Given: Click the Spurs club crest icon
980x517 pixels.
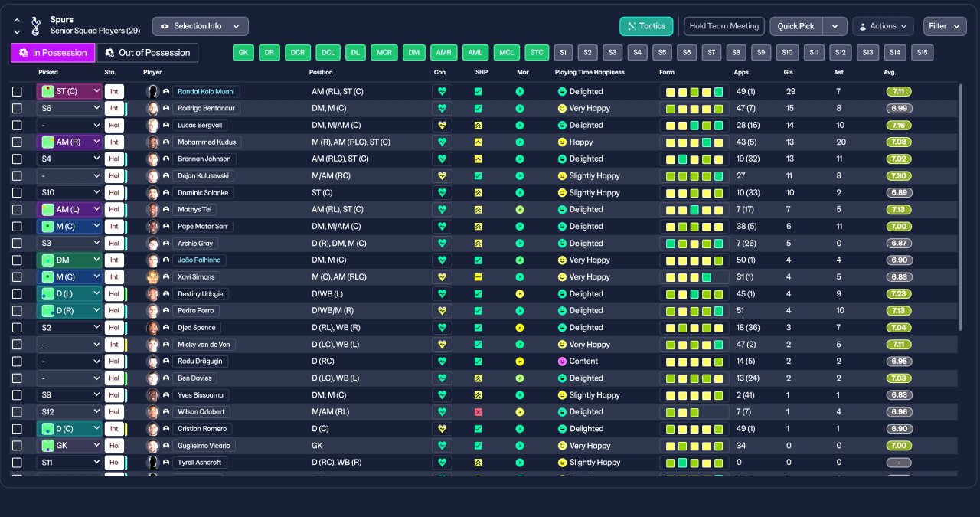Looking at the screenshot, I should [35, 26].
